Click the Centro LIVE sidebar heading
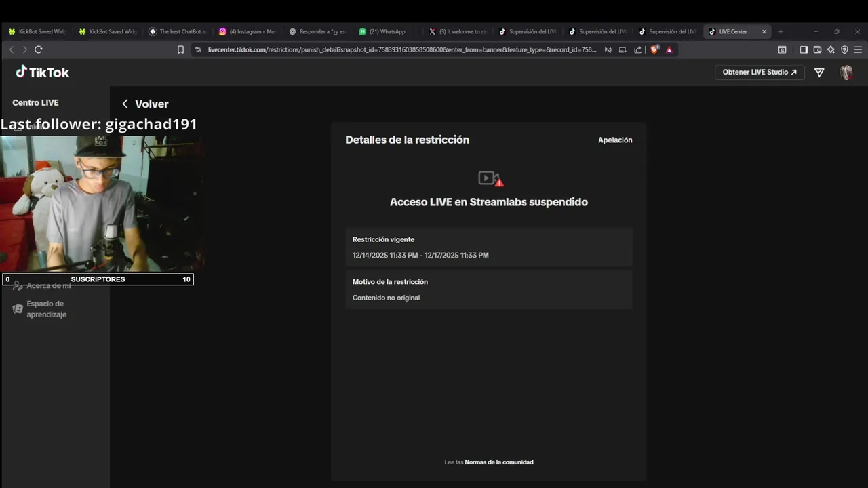Viewport: 868px width, 488px height. 35,103
